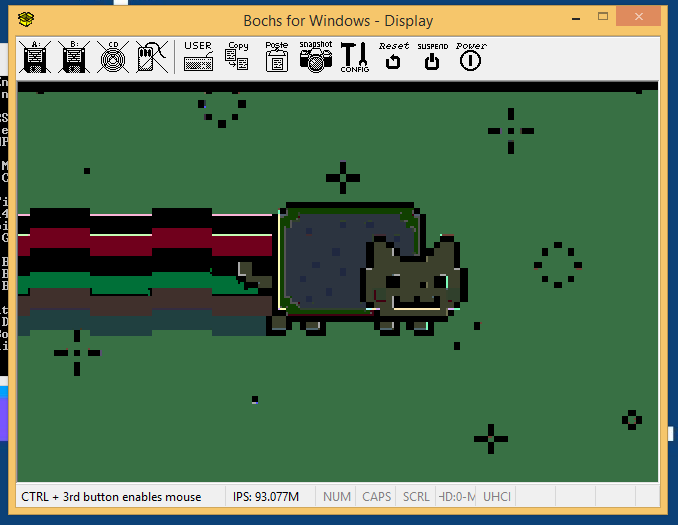Viewport: 678px width, 525px height.
Task: Click the Paste clipboard icon
Action: click(277, 57)
